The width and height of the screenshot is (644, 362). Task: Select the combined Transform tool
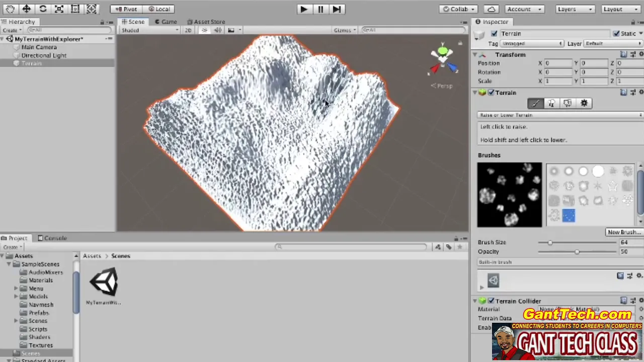(x=91, y=9)
